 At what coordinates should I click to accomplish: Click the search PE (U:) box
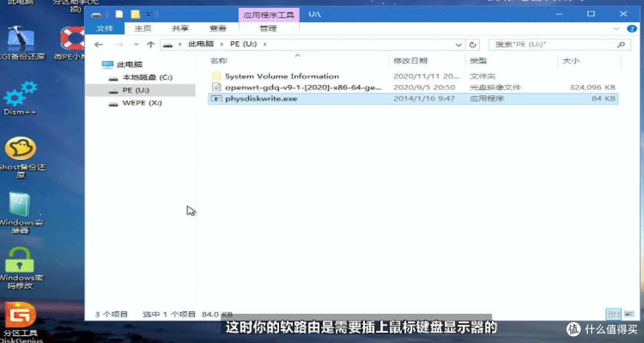coord(559,44)
